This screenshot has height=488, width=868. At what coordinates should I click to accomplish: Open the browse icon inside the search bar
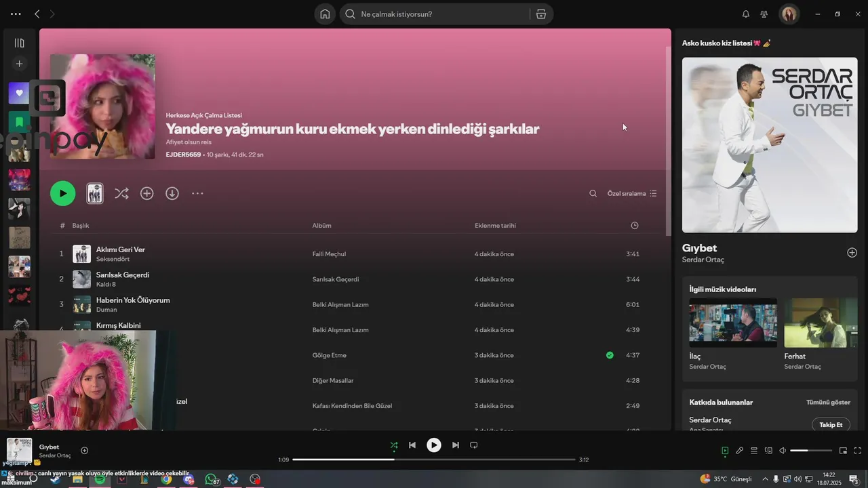tap(540, 14)
